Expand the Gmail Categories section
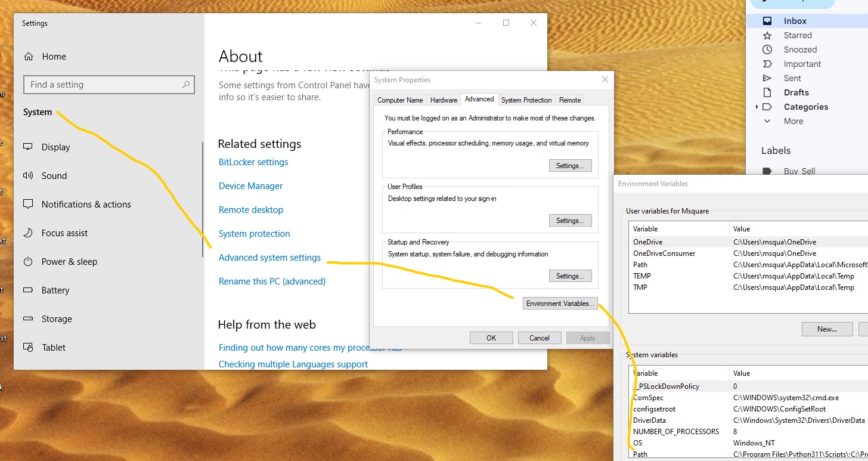Viewport: 868px width, 461px height. [757, 107]
